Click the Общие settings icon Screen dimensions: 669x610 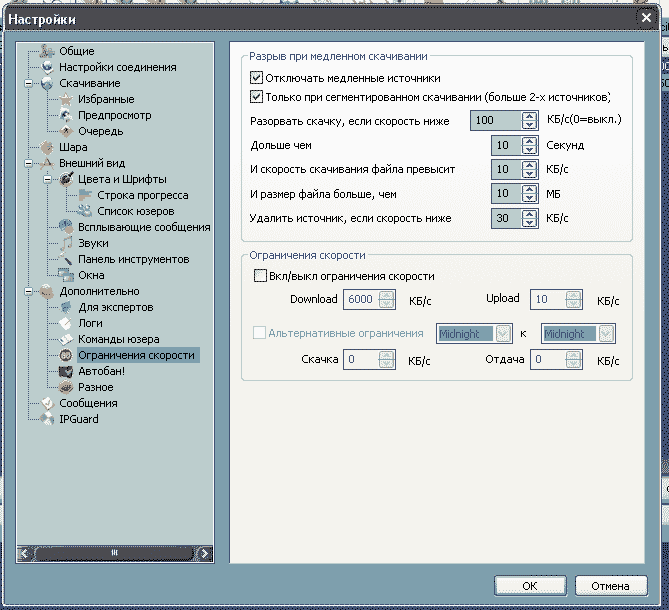pyautogui.click(x=47, y=51)
